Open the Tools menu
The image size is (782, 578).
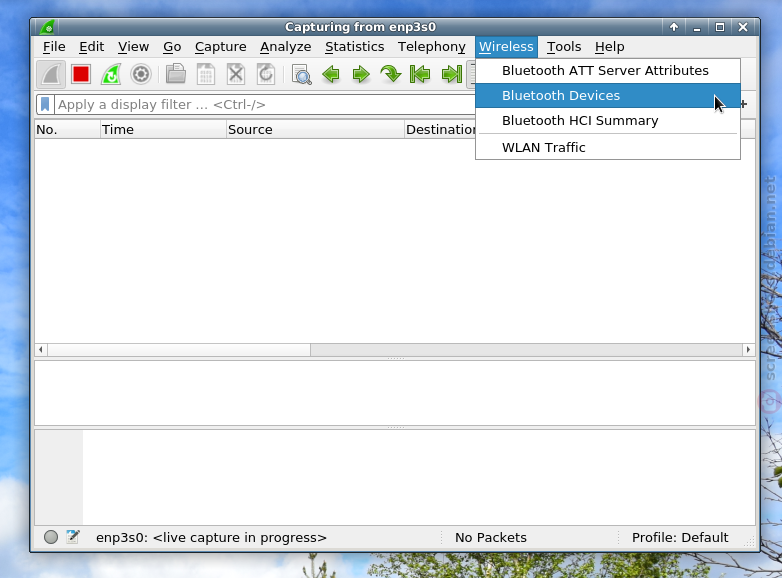click(x=564, y=47)
